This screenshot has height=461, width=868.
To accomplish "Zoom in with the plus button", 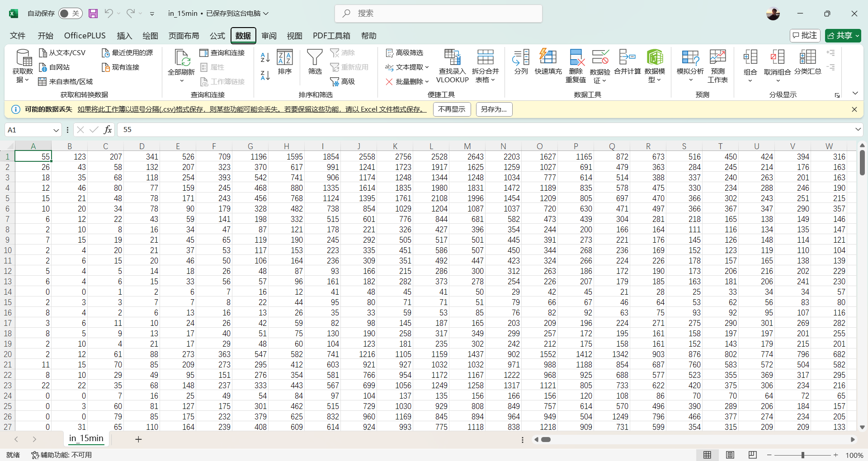I will (x=836, y=455).
